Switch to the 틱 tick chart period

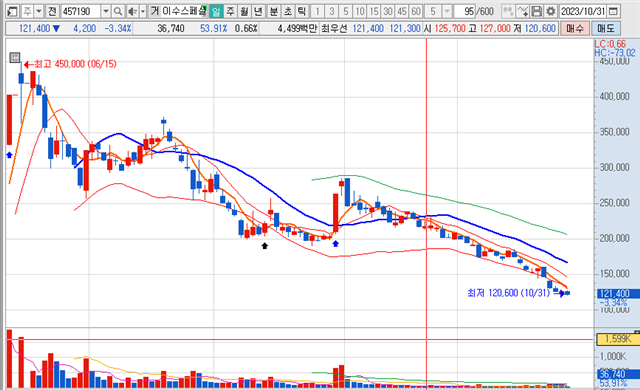302,11
